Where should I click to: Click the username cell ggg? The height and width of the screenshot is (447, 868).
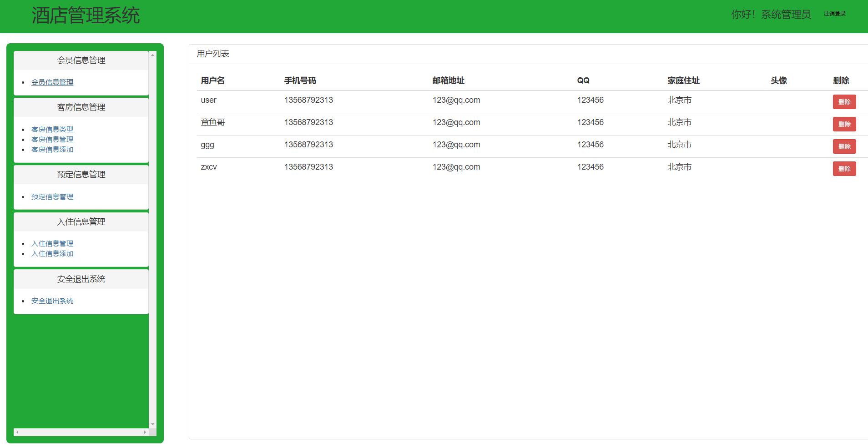coord(207,145)
